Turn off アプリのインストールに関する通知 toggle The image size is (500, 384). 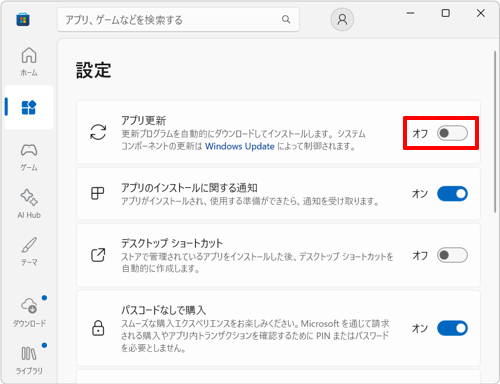[x=452, y=194]
